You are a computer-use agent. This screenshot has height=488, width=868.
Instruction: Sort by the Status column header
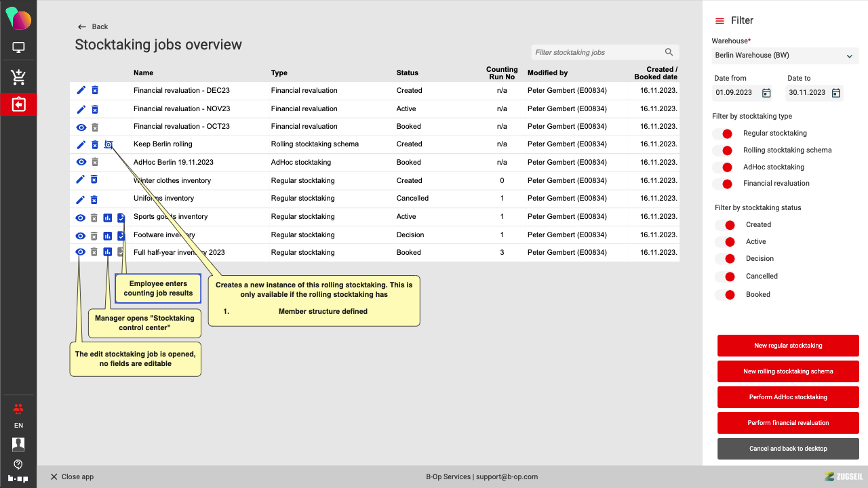coord(408,73)
